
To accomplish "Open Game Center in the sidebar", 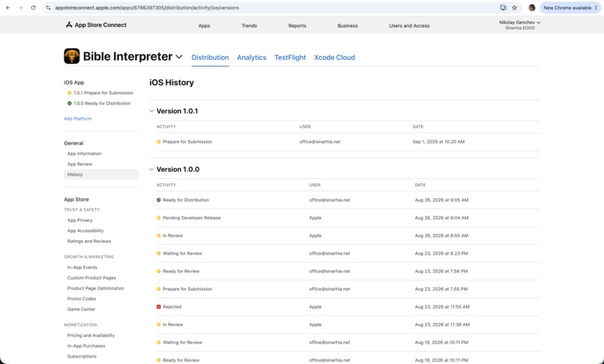I will click(81, 309).
